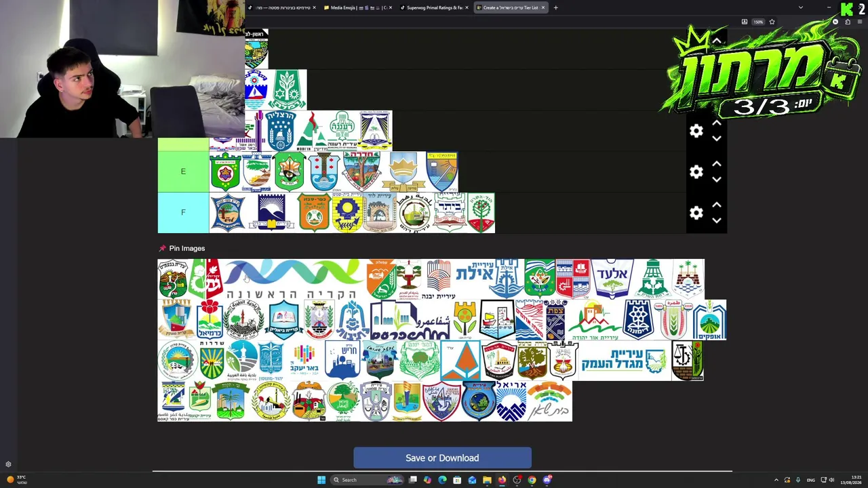Open the Microsoft Store taskbar icon
The image size is (868, 488).
tap(457, 480)
